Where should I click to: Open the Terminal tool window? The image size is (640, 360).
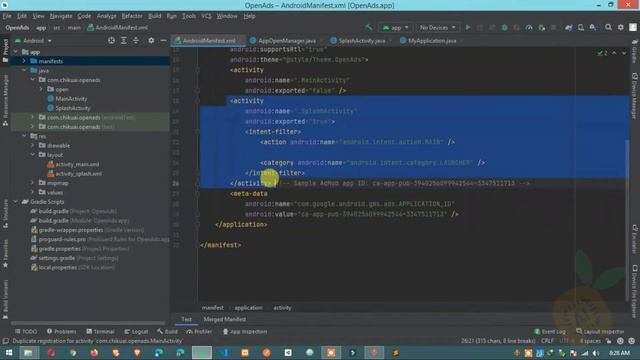click(100, 331)
